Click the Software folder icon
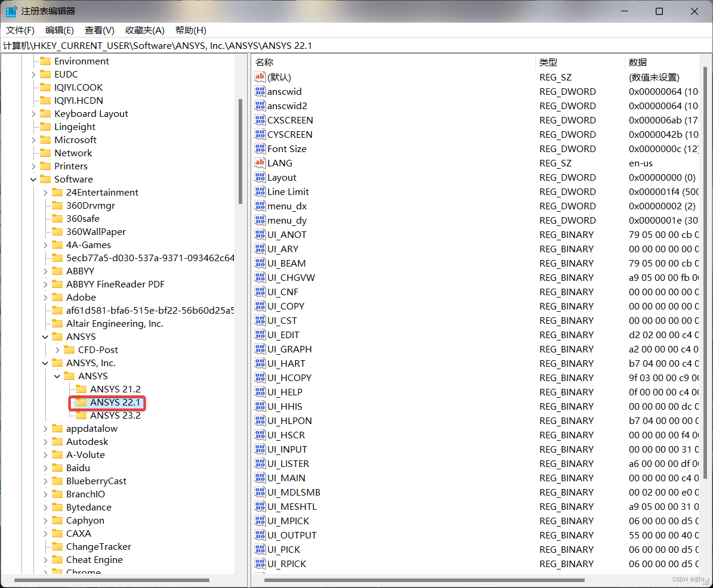The height and width of the screenshot is (588, 713). pyautogui.click(x=45, y=179)
